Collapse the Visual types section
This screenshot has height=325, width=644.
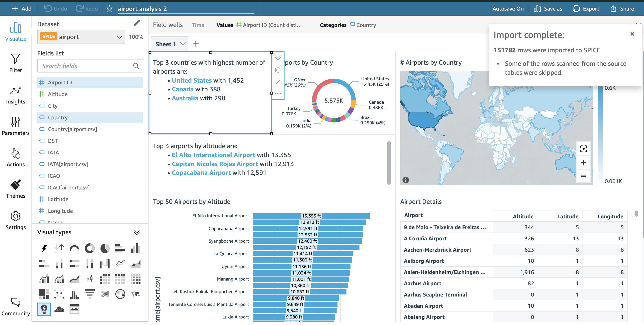pos(137,233)
